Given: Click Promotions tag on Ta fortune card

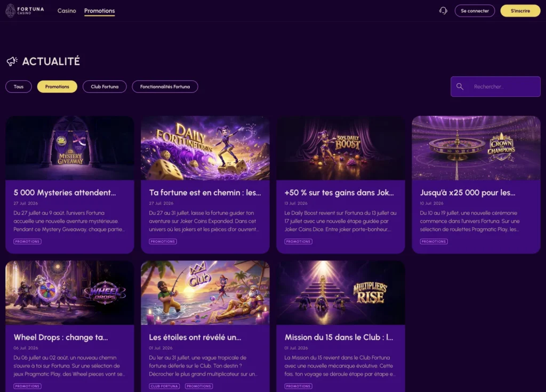Looking at the screenshot, I should pos(163,241).
